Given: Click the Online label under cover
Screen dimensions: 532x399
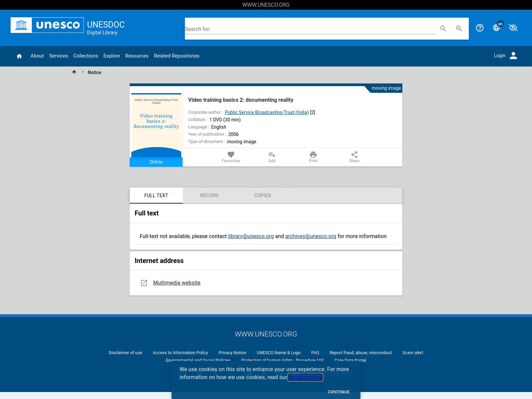Looking at the screenshot, I should pyautogui.click(x=156, y=162).
